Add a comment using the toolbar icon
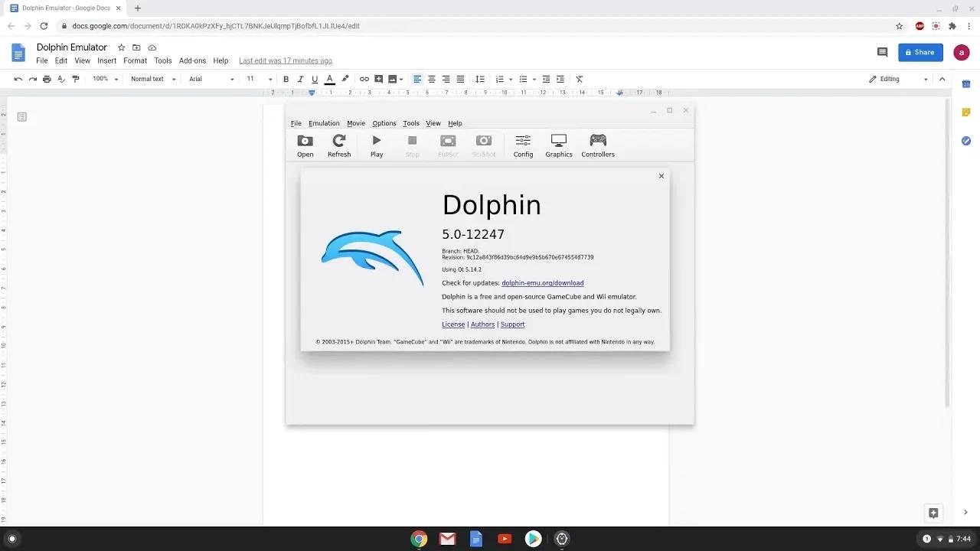 378,79
